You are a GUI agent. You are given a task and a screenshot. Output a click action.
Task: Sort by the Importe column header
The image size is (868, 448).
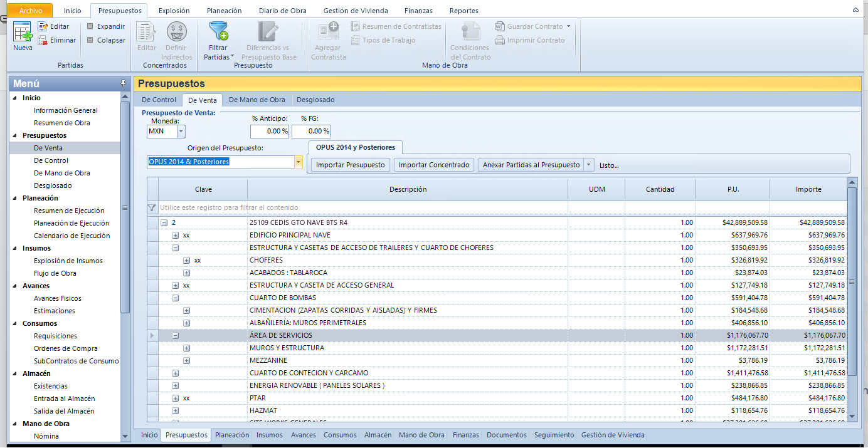click(x=808, y=189)
